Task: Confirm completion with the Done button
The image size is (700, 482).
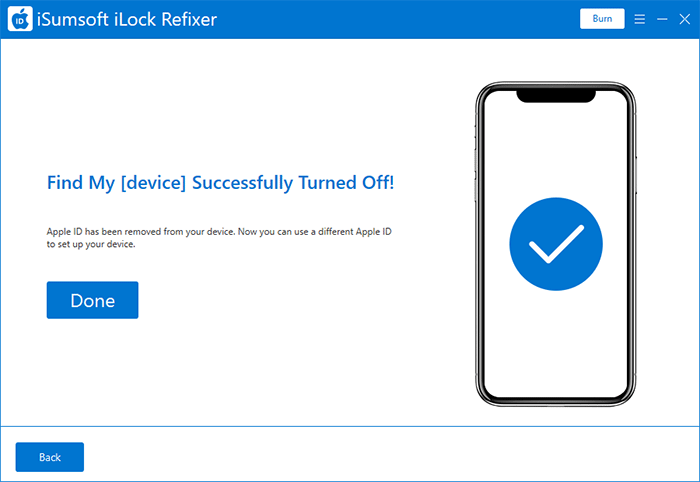Action: click(x=92, y=300)
